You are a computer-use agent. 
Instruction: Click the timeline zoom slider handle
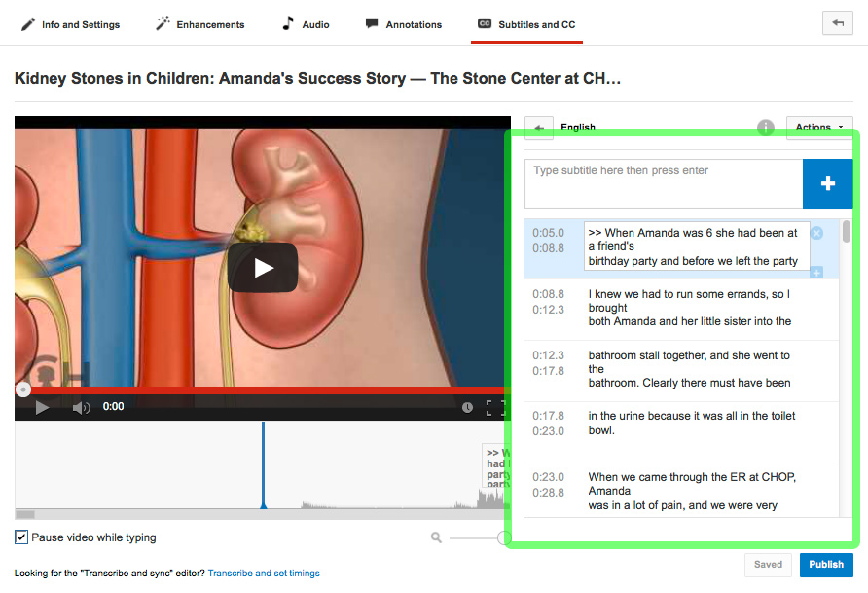click(503, 537)
